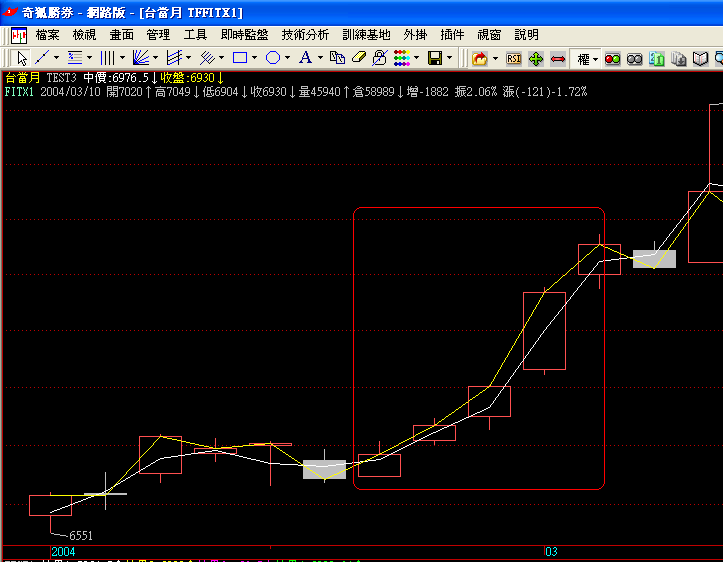Click the green four-way move arrows icon
The height and width of the screenshot is (562, 723).
(536, 59)
